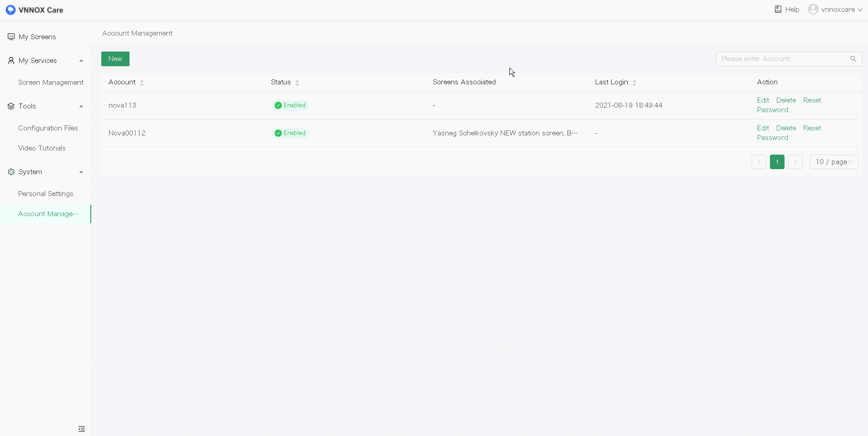Screen dimensions: 868x436
Task: Collapse the My Services section
Action: click(81, 61)
